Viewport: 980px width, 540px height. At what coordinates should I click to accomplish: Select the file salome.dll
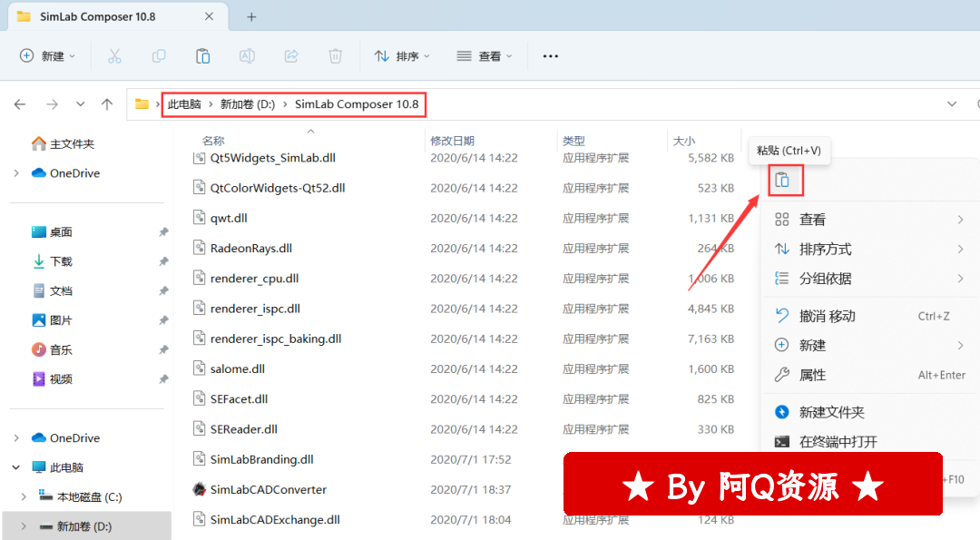point(238,368)
